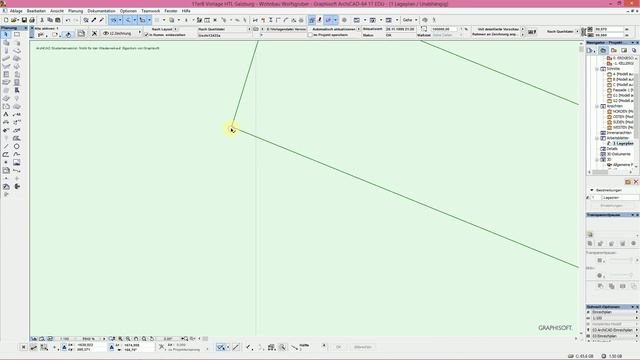The image size is (640, 360).
Task: Collapse the Arbeitsblätter tree node
Action: 597,138
